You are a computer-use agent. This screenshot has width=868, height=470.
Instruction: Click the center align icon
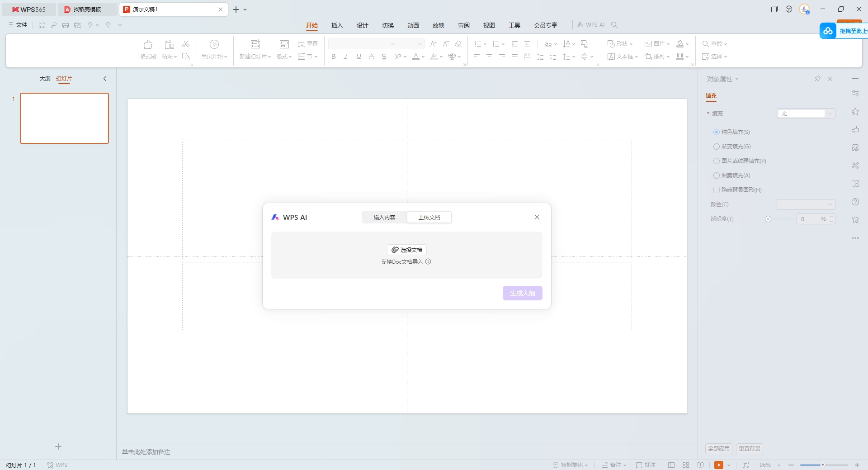click(489, 57)
